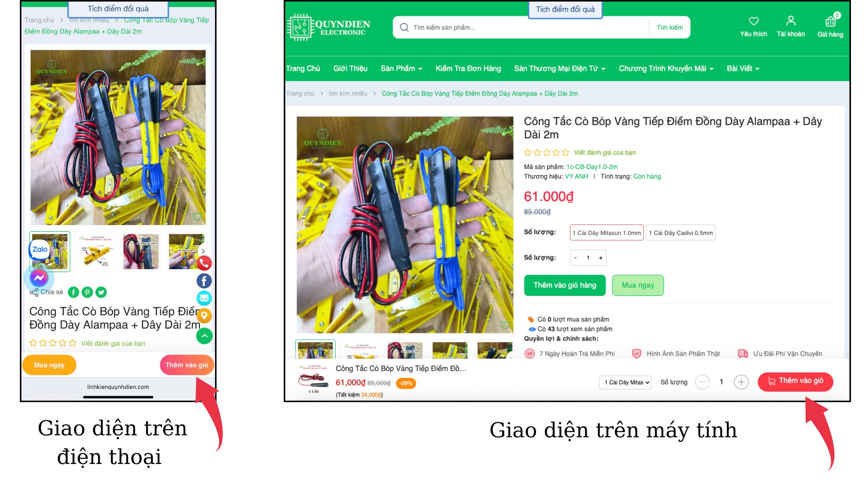Screen dimensions: 868x488
Task: Select the 1 Cái Dây Mitasun 1.0mm option
Action: 606,233
